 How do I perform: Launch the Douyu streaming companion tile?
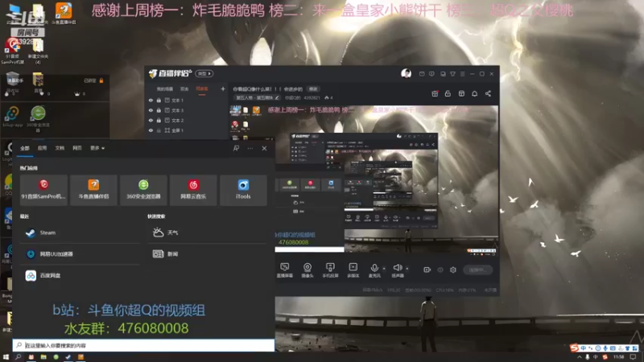[93, 190]
